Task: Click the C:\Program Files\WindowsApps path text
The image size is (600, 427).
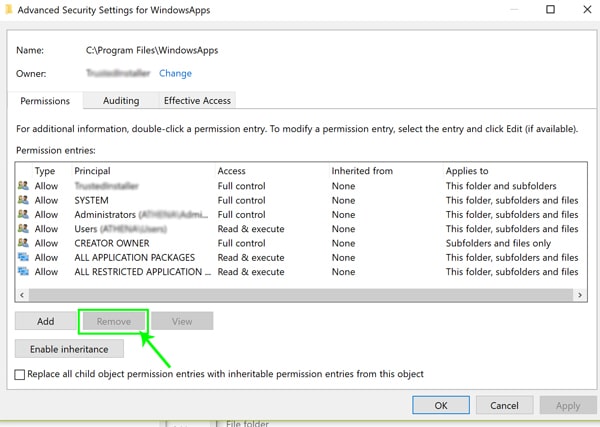Action: pyautogui.click(x=152, y=51)
